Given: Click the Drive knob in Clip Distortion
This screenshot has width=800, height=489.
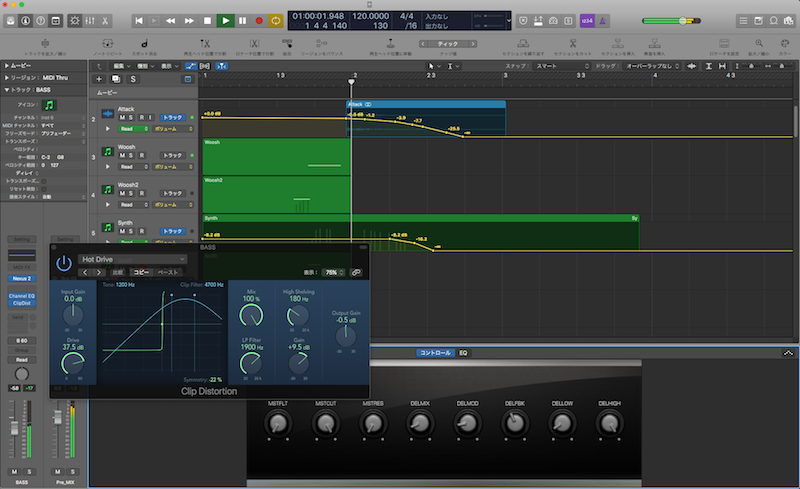Looking at the screenshot, I should click(72, 363).
